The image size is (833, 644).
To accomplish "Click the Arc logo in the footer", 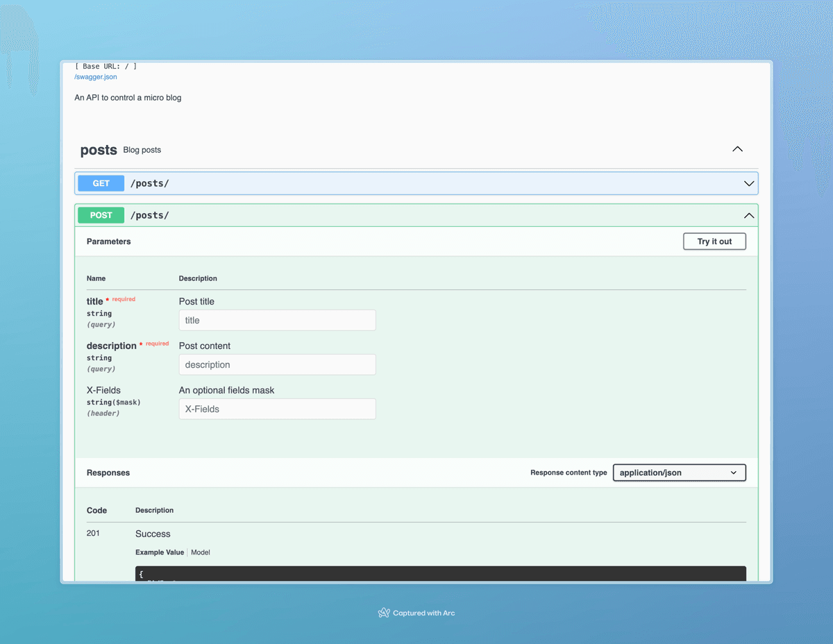I will coord(383,613).
